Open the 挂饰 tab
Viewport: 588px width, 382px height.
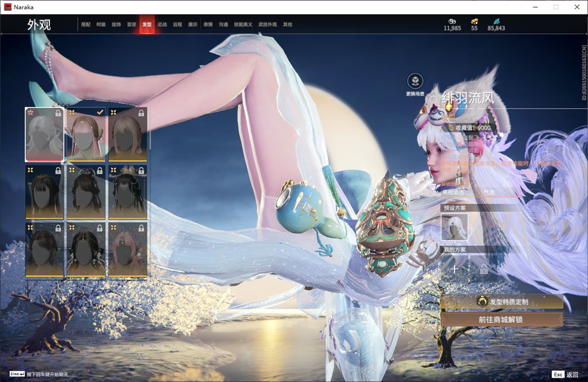pos(116,24)
